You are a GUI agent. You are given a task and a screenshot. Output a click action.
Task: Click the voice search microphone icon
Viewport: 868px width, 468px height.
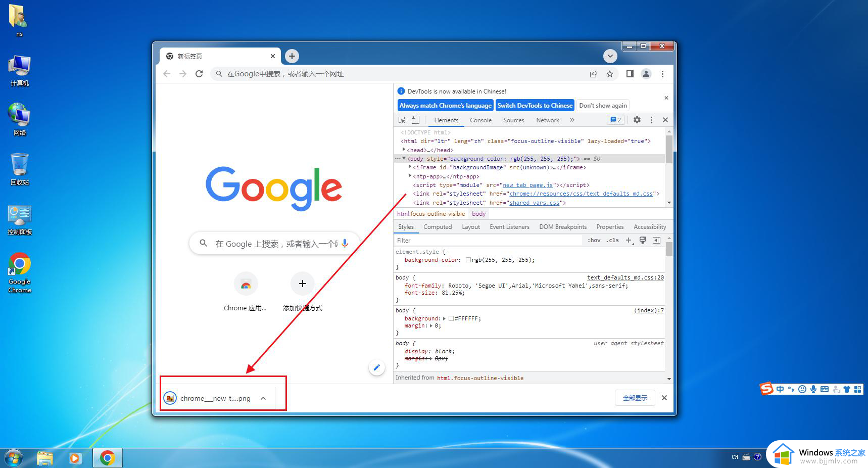click(x=345, y=244)
